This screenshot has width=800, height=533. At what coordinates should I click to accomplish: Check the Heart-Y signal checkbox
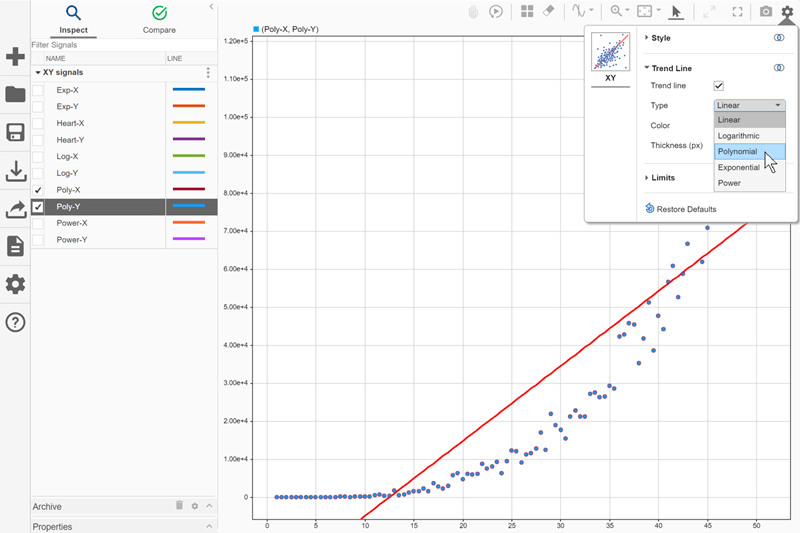click(38, 140)
